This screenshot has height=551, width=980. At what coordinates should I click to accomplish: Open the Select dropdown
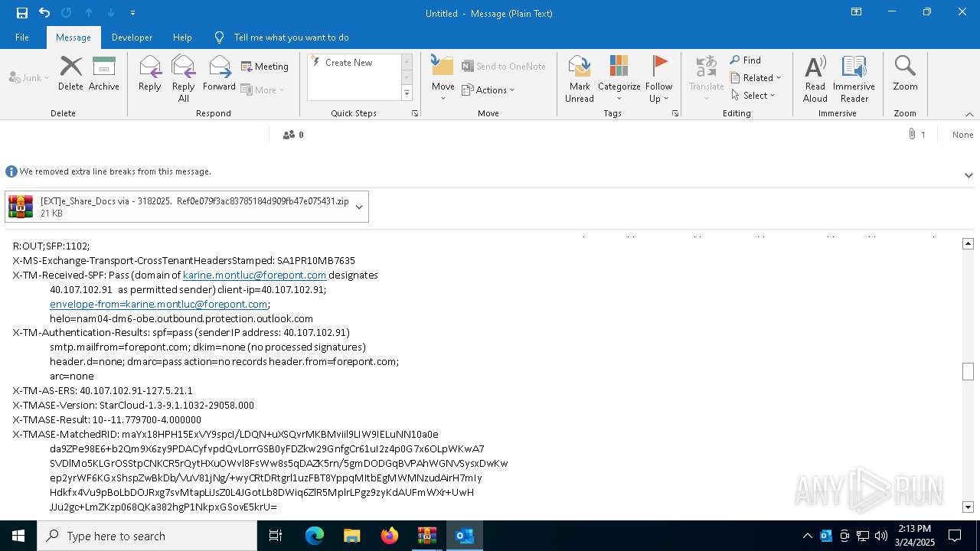click(753, 95)
